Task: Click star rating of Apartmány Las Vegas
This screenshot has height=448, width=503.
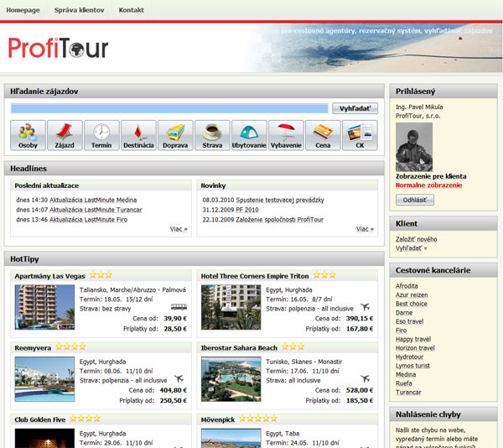Action: [x=101, y=275]
